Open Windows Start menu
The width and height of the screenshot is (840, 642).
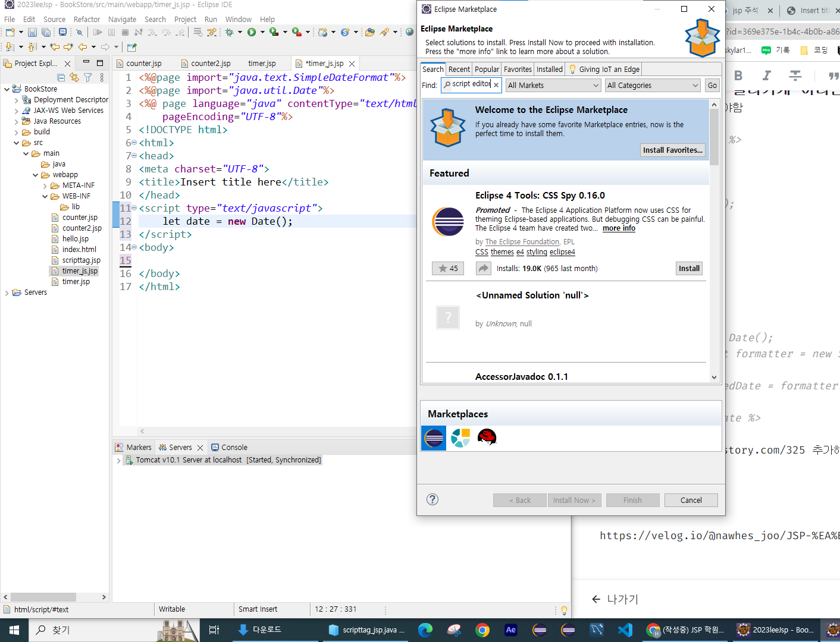click(x=14, y=630)
